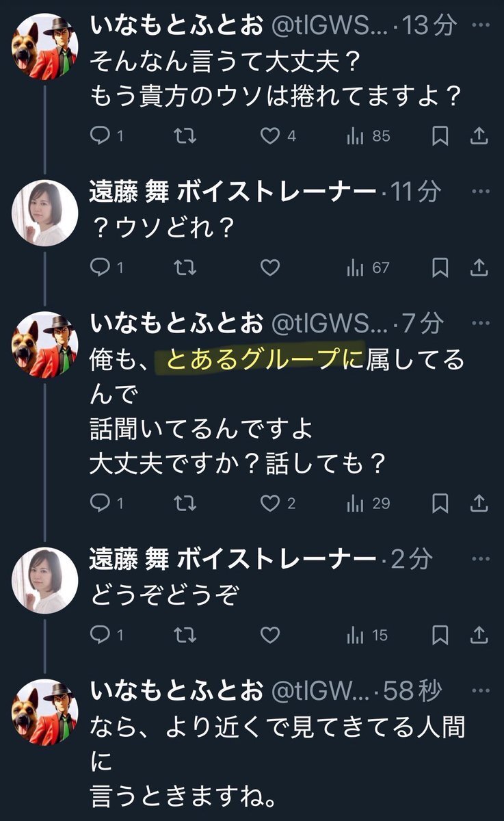
Task: Bookmark the どうぞどうぞ reply
Action: [x=440, y=636]
